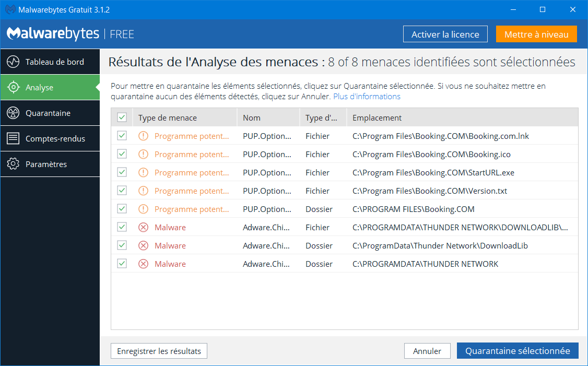The width and height of the screenshot is (588, 366).
Task: Select the Booking.com.lnk location text
Action: tap(441, 136)
